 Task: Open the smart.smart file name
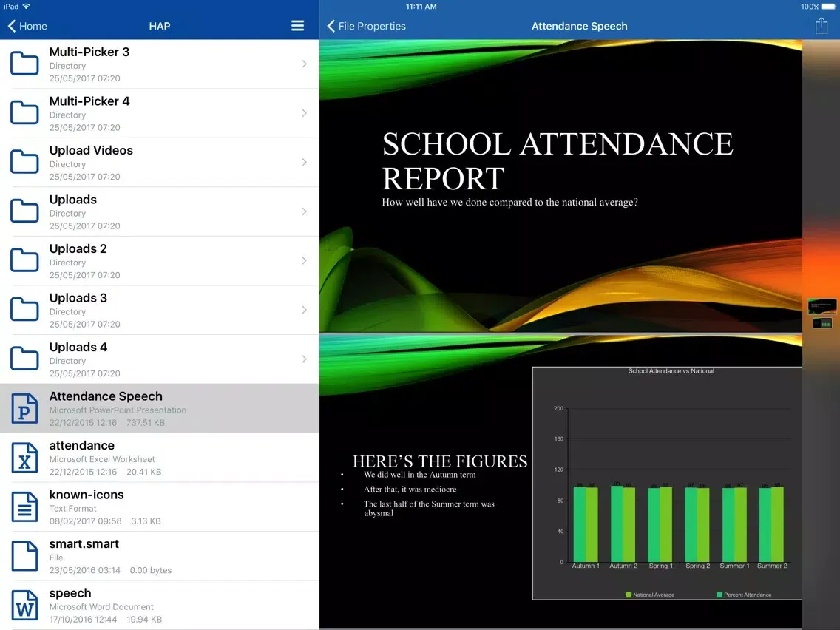click(x=84, y=544)
